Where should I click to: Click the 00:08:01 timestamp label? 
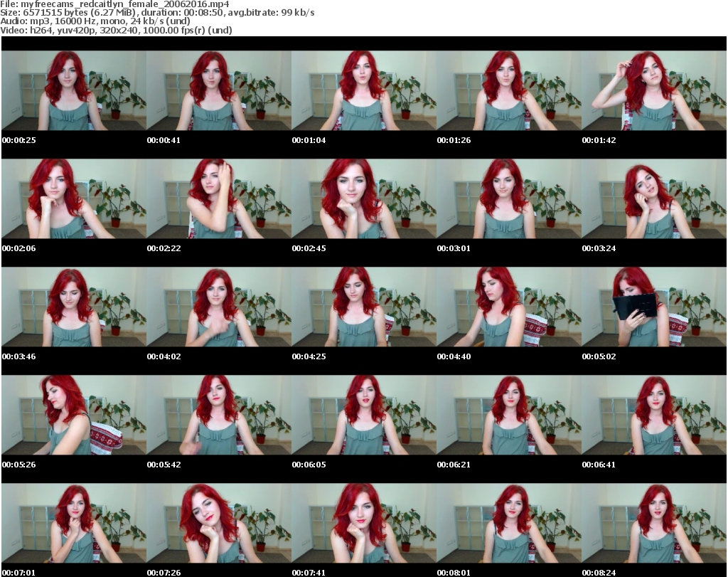coord(454,572)
